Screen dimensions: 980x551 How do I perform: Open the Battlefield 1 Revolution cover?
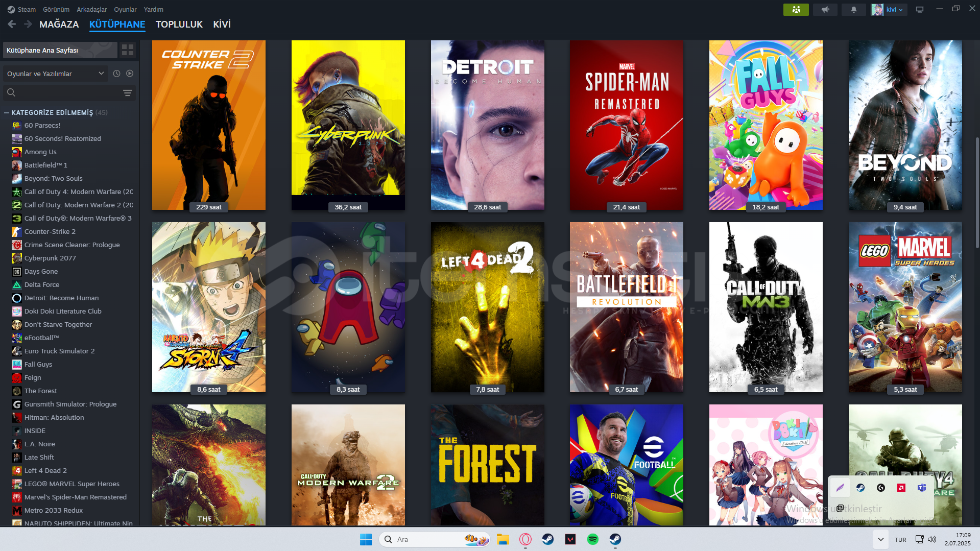[x=627, y=307]
